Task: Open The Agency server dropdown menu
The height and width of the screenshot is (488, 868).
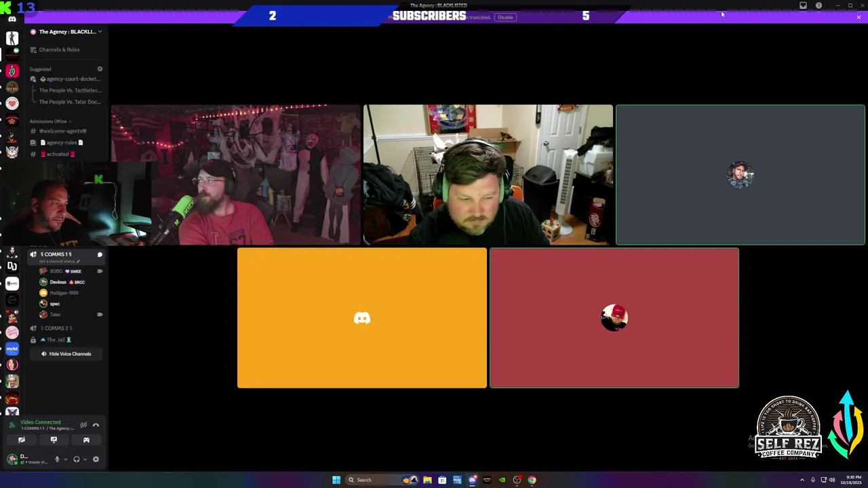Action: [66, 32]
